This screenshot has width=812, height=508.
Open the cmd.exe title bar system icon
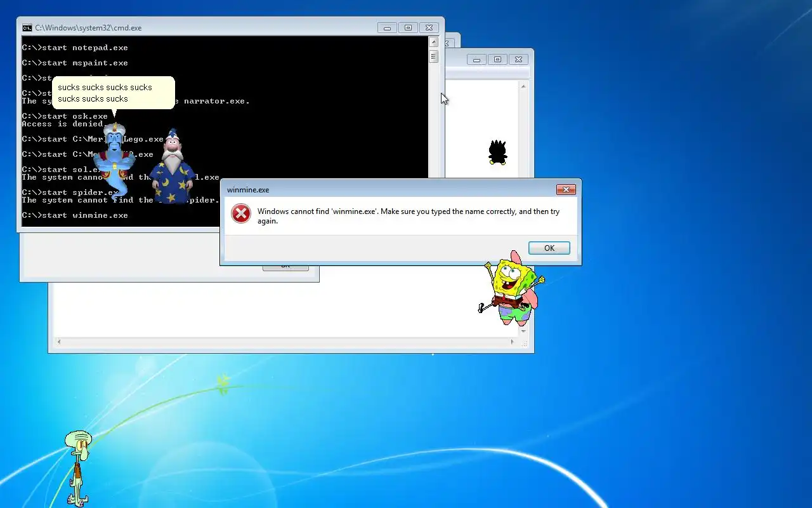point(27,28)
